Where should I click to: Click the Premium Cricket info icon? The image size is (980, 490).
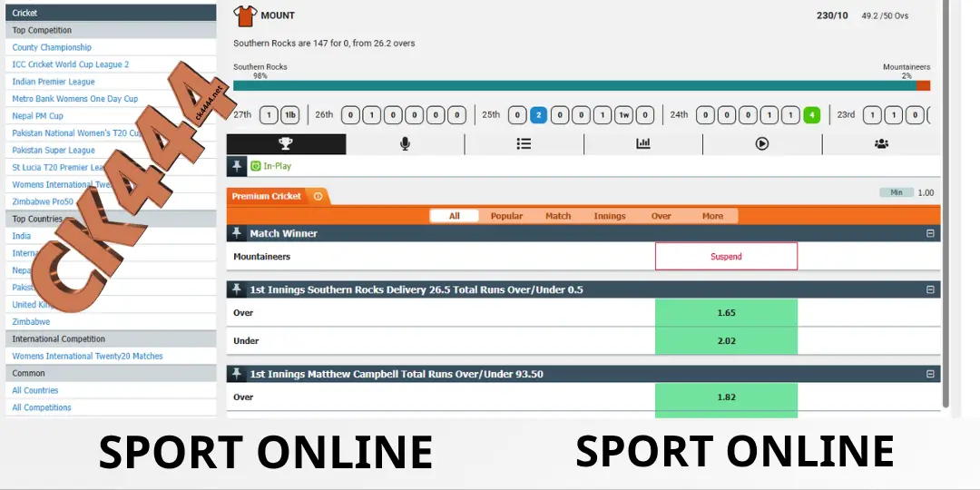pyautogui.click(x=318, y=196)
